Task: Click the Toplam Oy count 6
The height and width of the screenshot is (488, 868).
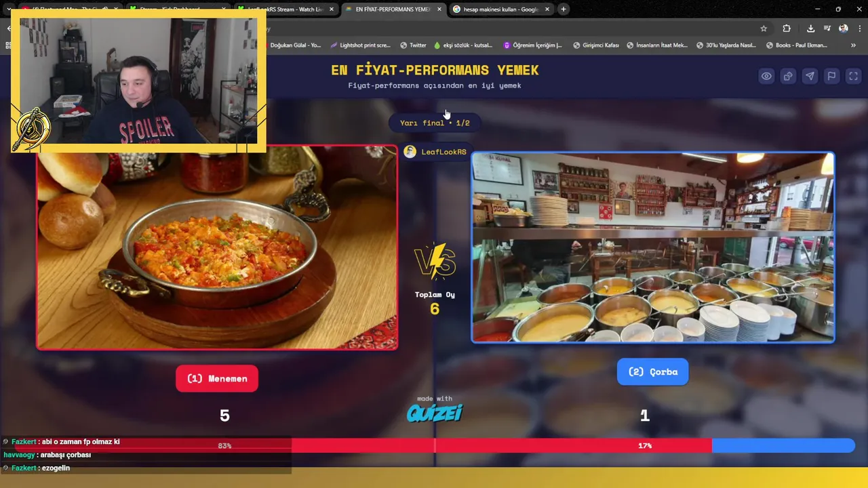Action: [x=435, y=309]
